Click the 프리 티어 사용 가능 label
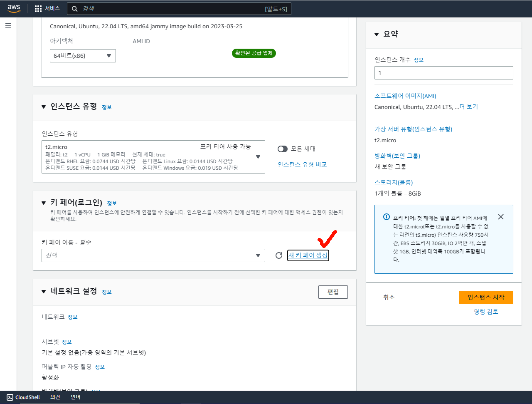The height and width of the screenshot is (404, 532). click(x=226, y=146)
